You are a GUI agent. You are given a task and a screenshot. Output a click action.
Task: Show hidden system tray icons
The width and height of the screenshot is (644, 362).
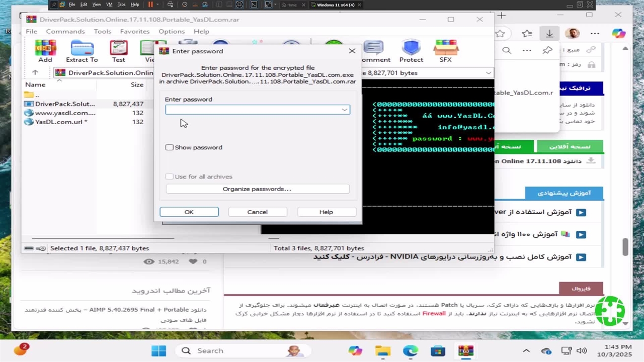pyautogui.click(x=526, y=351)
